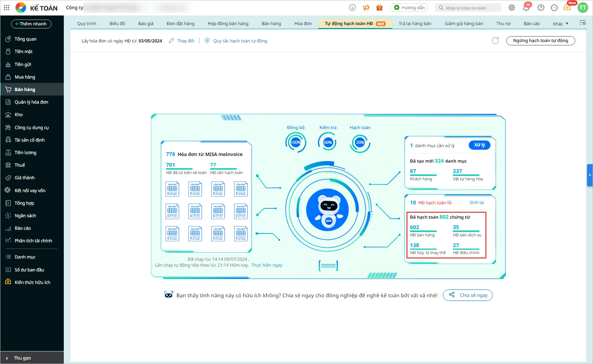Open Kho in the left sidebar
593x364 pixels.
[19, 115]
